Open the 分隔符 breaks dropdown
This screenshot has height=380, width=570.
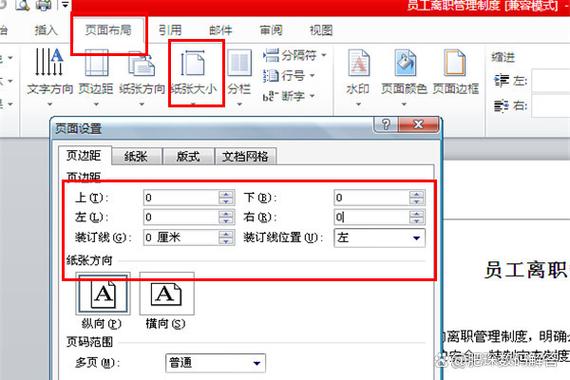(x=294, y=55)
